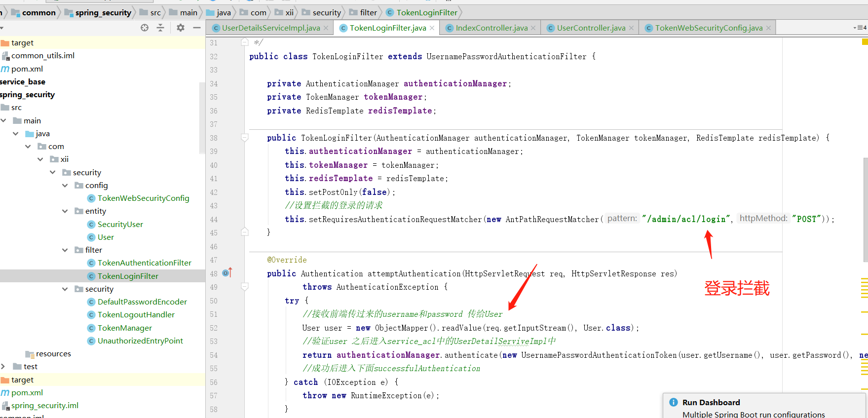The height and width of the screenshot is (418, 868).
Task: Switch to UserController.java tab
Action: coord(591,28)
